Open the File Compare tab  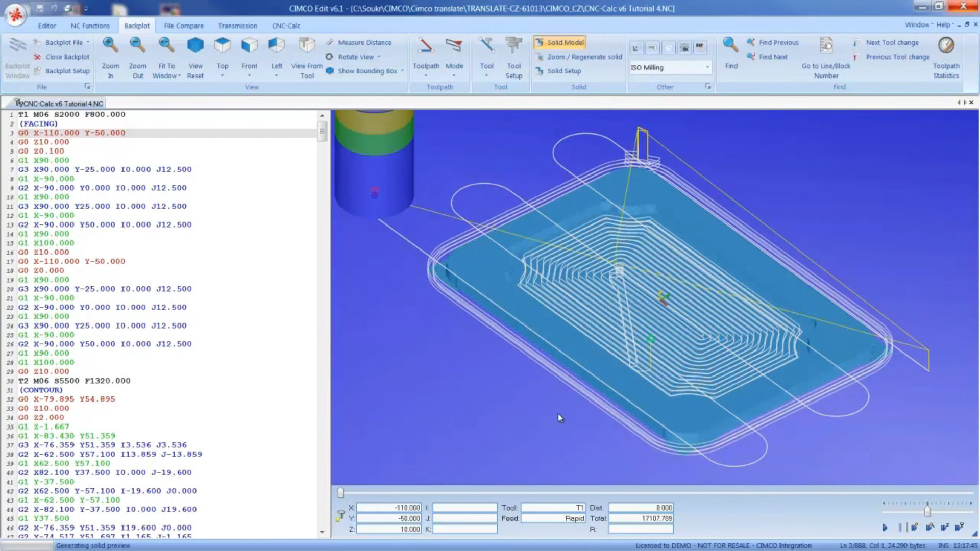point(183,26)
